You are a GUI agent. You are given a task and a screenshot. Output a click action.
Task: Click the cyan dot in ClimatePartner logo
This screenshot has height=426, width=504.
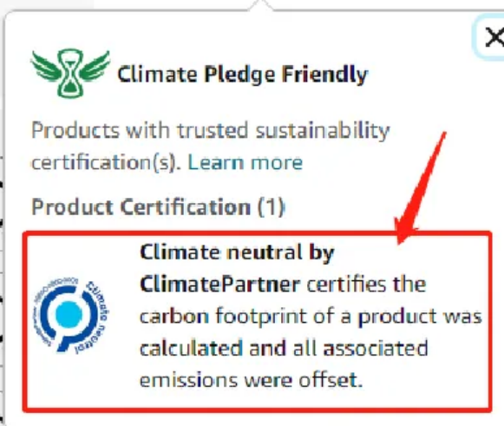pyautogui.click(x=69, y=314)
